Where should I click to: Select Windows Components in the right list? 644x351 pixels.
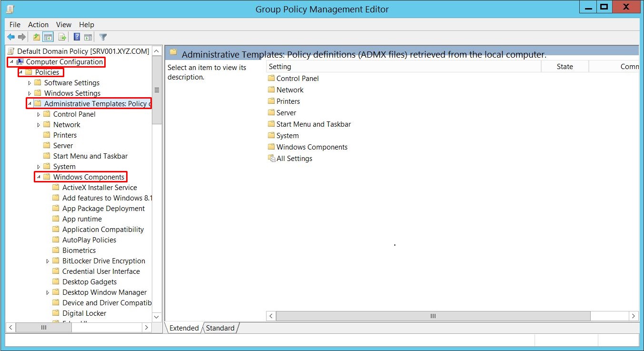point(312,147)
